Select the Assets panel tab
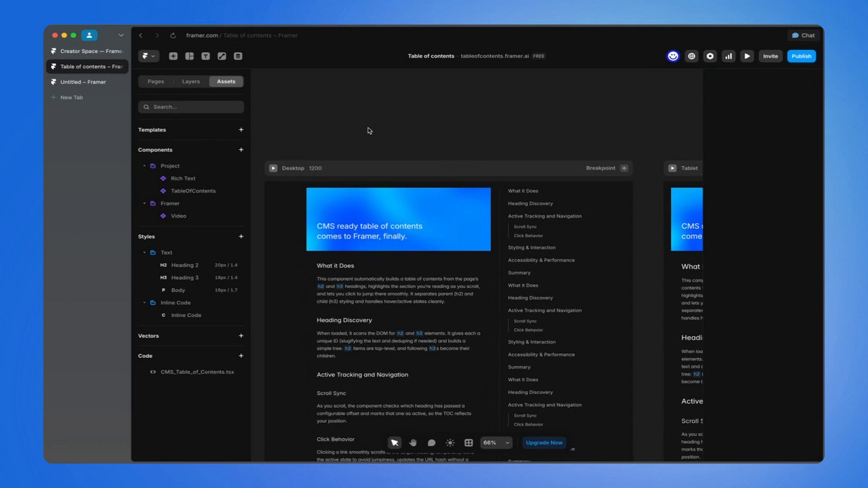The image size is (868, 488). point(226,81)
